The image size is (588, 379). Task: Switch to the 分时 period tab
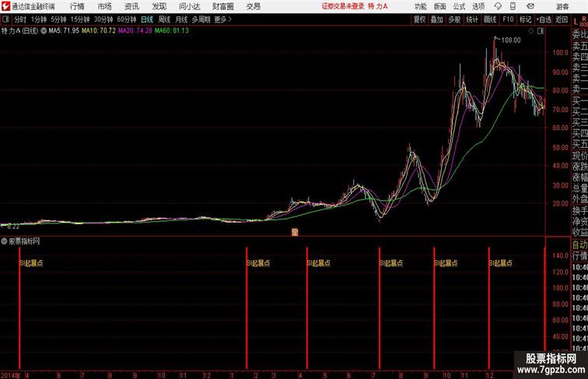click(x=20, y=19)
